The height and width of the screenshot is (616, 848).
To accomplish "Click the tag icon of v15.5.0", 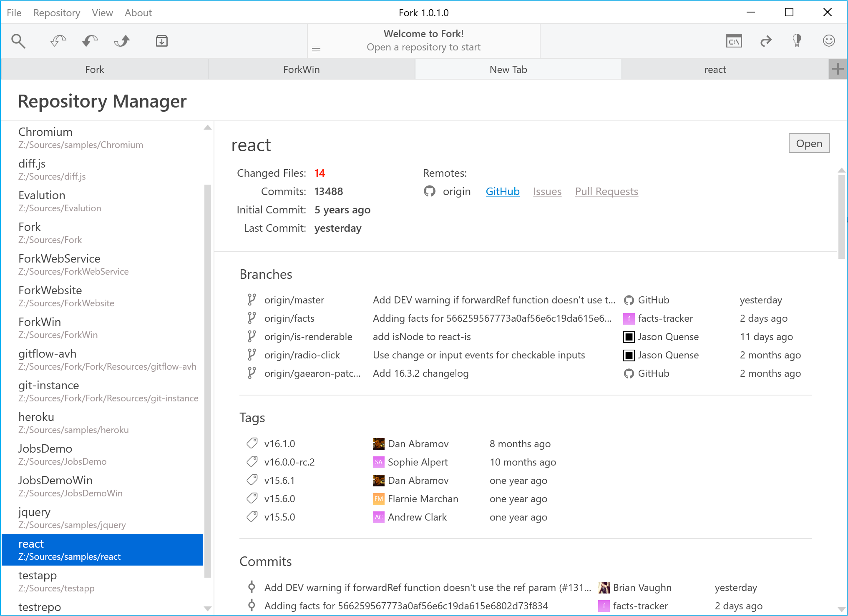I will 252,517.
